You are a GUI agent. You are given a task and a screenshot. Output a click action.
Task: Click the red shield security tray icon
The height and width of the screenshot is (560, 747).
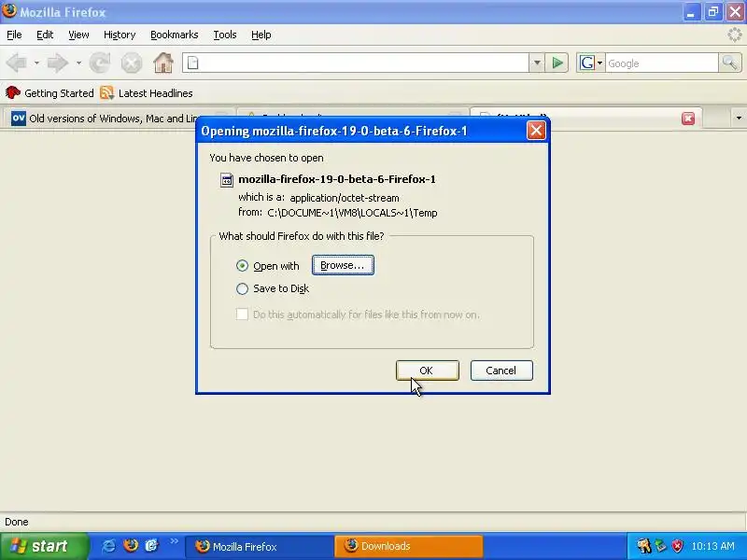point(678,546)
